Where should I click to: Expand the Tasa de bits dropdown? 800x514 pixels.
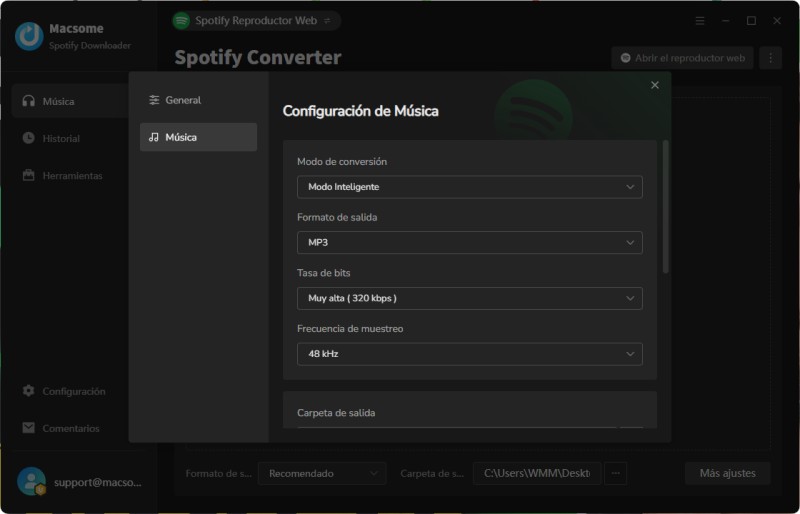point(469,298)
